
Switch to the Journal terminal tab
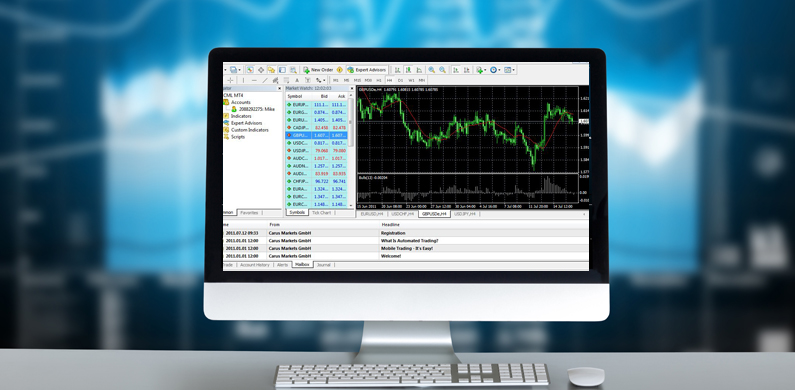tap(323, 265)
